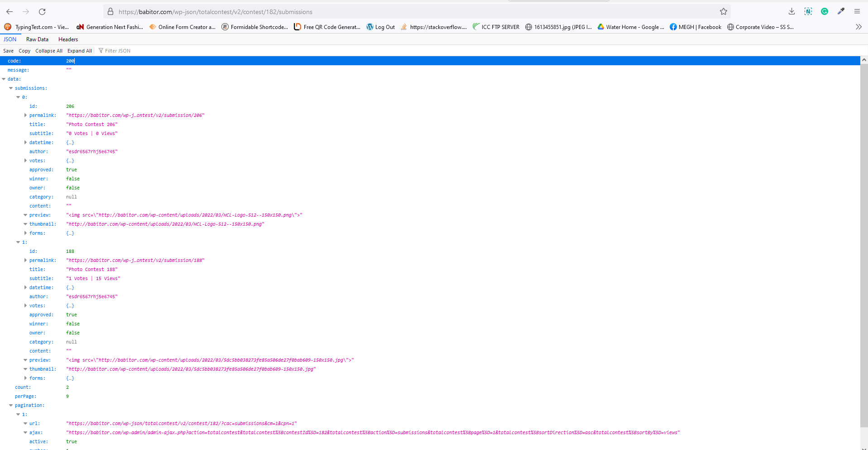
Task: Open the Headers tab
Action: pos(68,39)
